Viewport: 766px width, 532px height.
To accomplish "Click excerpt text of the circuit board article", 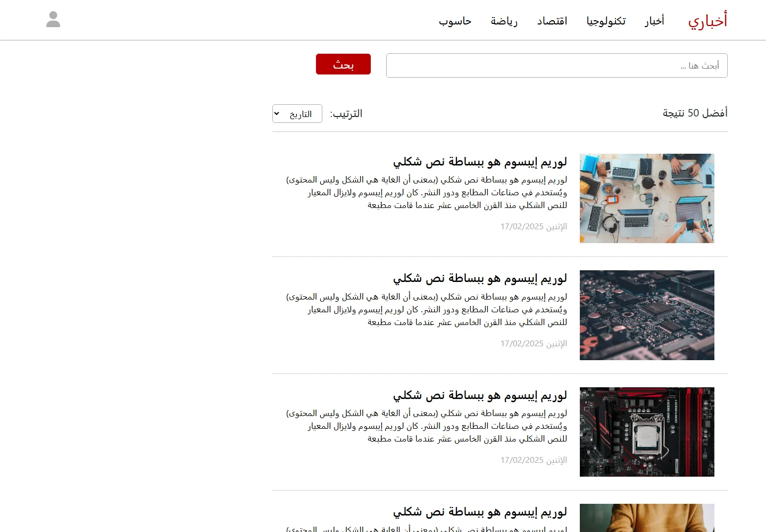I will (x=427, y=310).
